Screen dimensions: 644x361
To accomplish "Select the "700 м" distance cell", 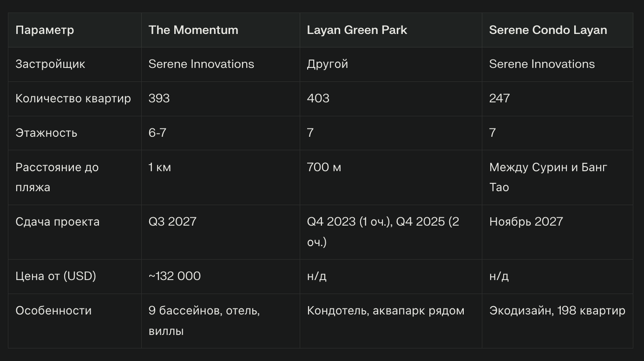I will [x=324, y=167].
